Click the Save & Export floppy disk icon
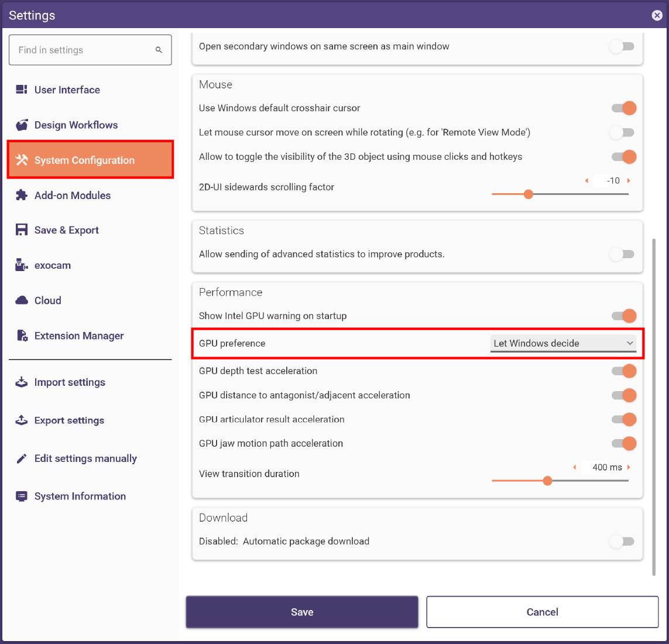 click(x=21, y=230)
